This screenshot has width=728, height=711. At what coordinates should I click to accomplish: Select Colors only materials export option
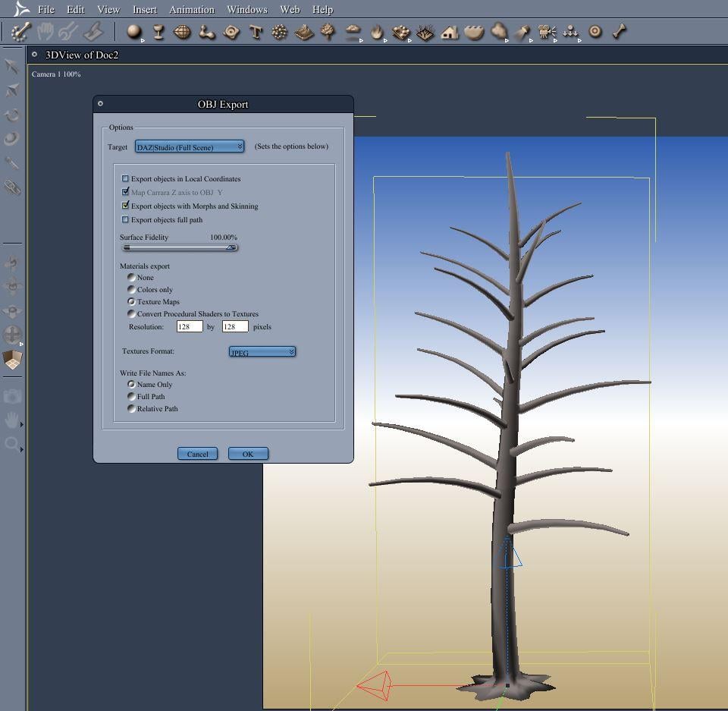pos(132,290)
